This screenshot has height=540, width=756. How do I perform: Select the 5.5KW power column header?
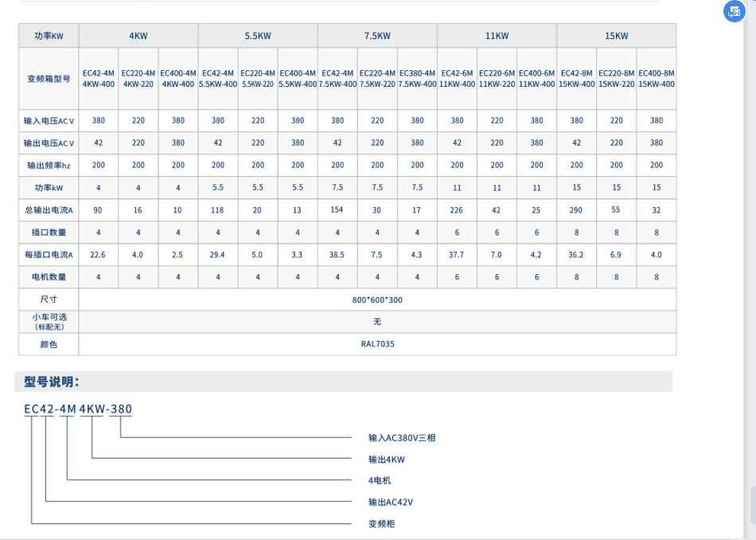[257, 36]
